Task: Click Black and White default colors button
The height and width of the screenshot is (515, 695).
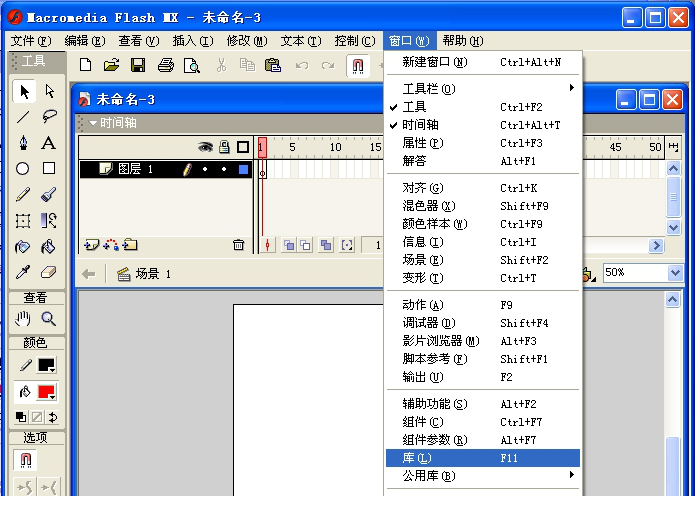Action: [x=21, y=417]
